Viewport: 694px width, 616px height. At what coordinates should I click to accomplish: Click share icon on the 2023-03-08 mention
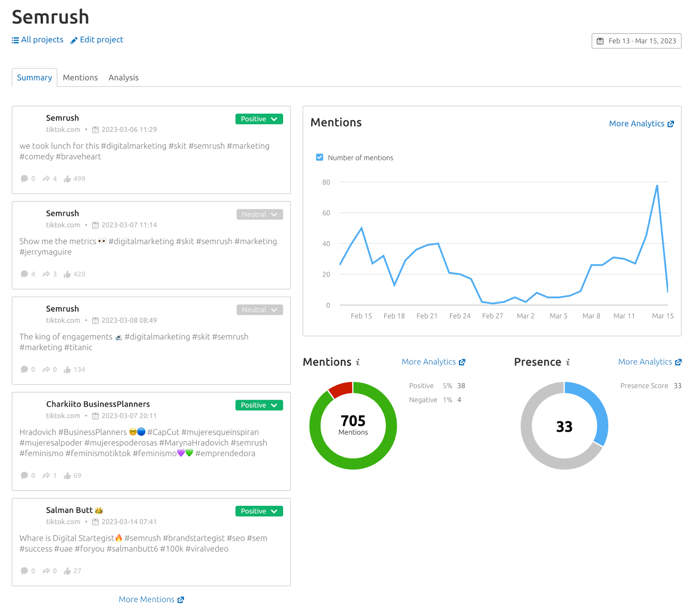point(46,370)
